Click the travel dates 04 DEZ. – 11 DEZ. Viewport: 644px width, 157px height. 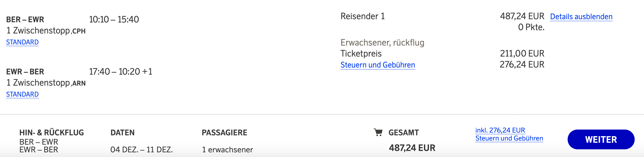point(141,150)
